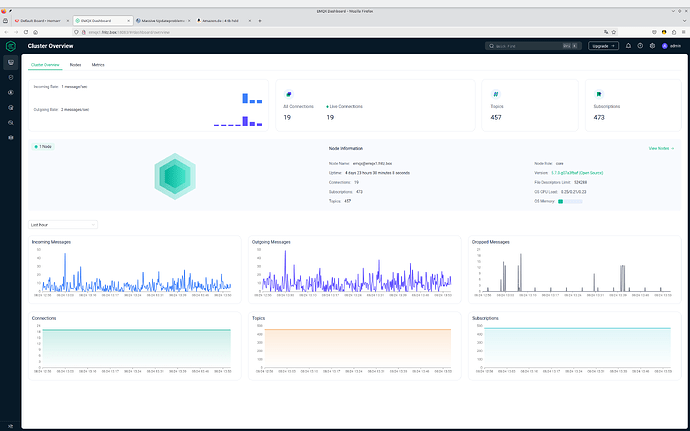The image size is (690, 431).
Task: Click the Uptime value in Node Information
Action: (377, 173)
